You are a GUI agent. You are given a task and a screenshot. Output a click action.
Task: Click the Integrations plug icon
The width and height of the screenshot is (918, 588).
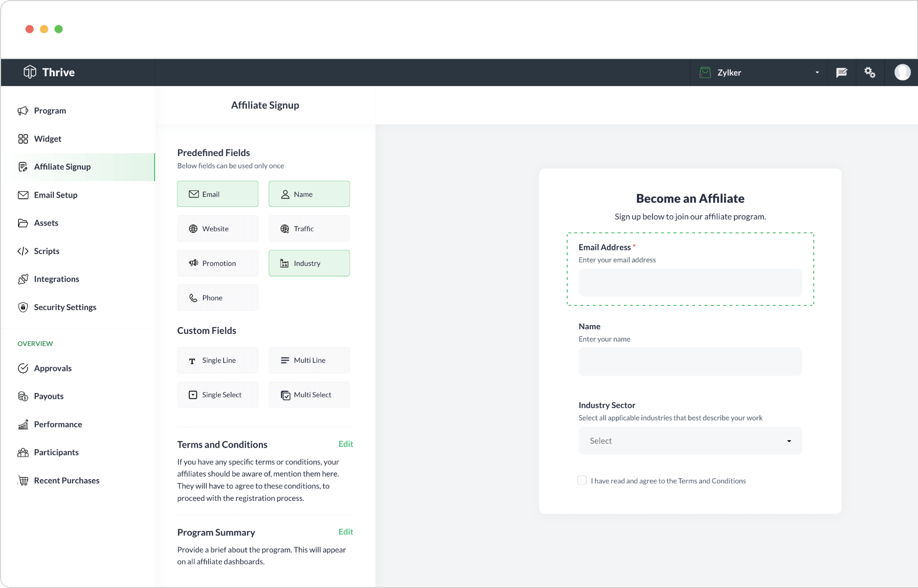coord(23,279)
